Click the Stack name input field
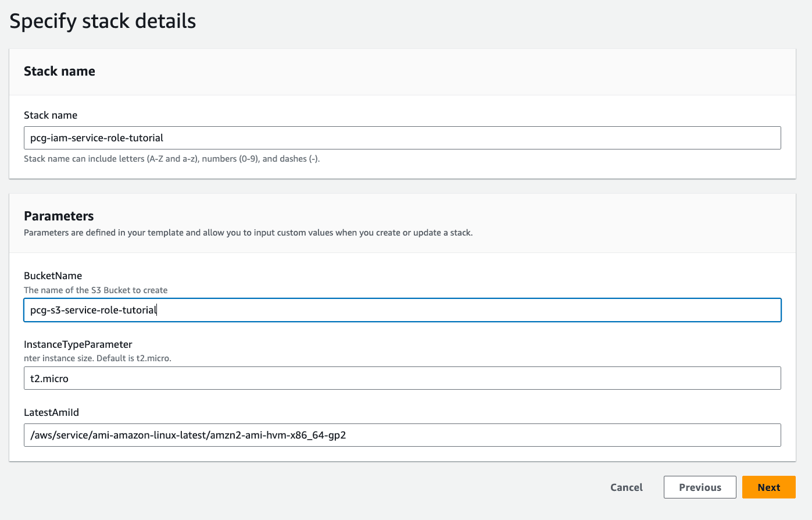 click(x=402, y=138)
